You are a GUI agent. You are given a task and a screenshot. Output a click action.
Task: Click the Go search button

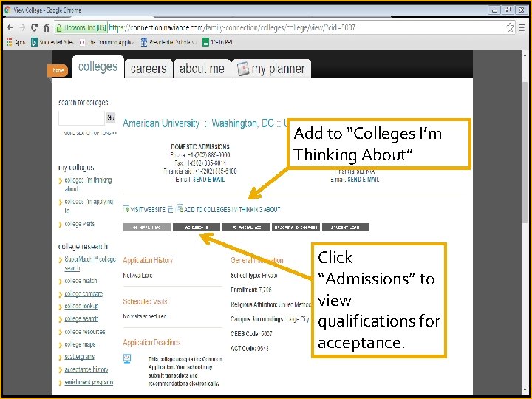111,118
